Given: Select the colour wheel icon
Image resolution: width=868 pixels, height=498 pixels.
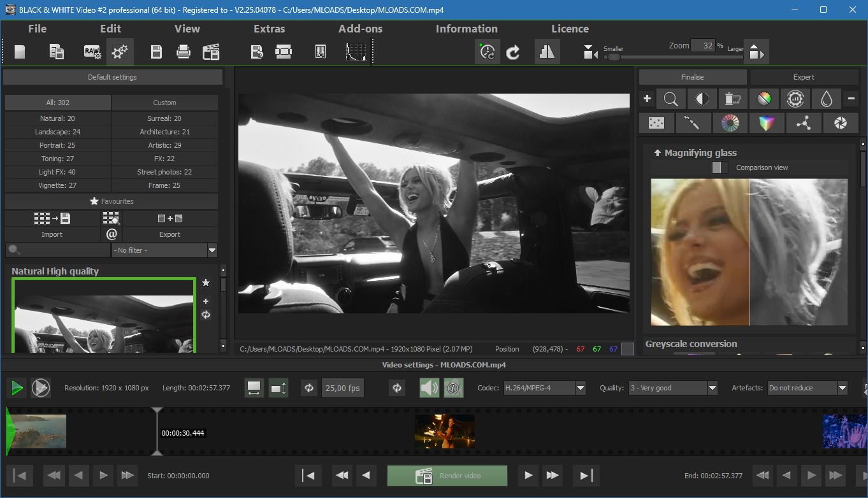Looking at the screenshot, I should pyautogui.click(x=730, y=123).
